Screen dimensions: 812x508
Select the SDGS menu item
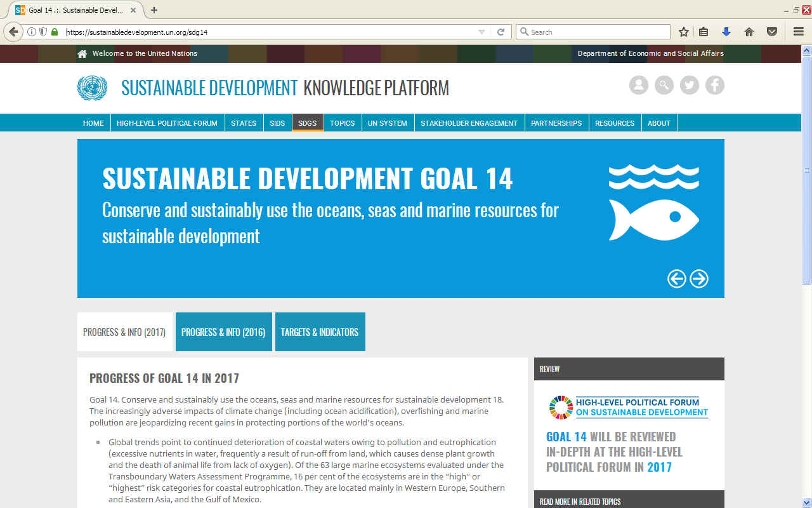(308, 123)
